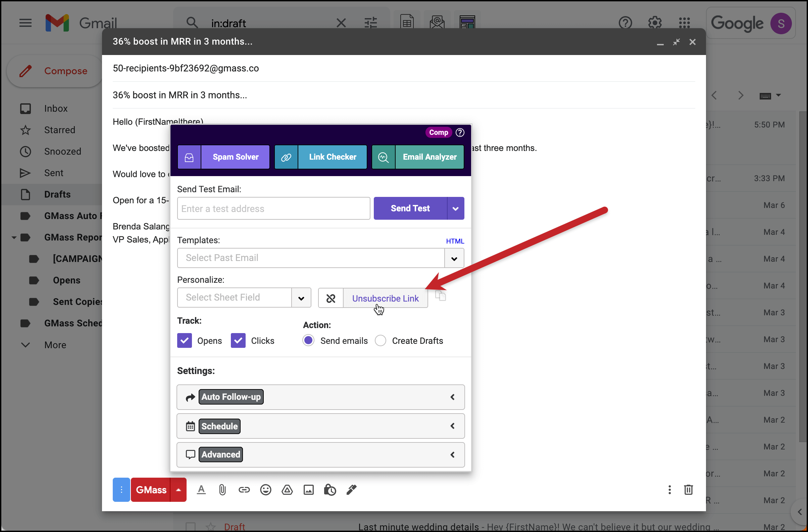Viewport: 808px width, 532px height.
Task: Click the GMass help question mark icon
Action: (460, 132)
